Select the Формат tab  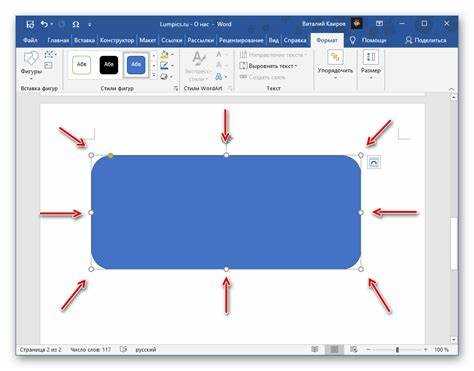[x=327, y=40]
